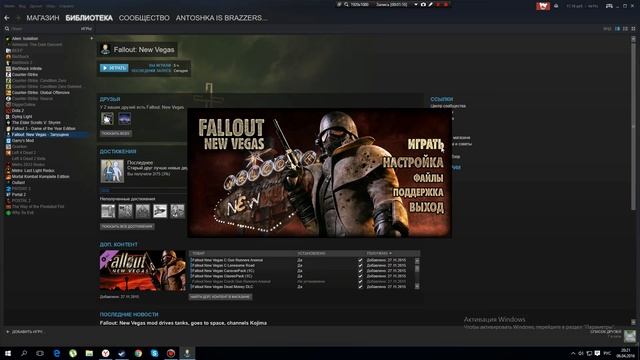Click the recorder pencil draw icon

[431, 4]
